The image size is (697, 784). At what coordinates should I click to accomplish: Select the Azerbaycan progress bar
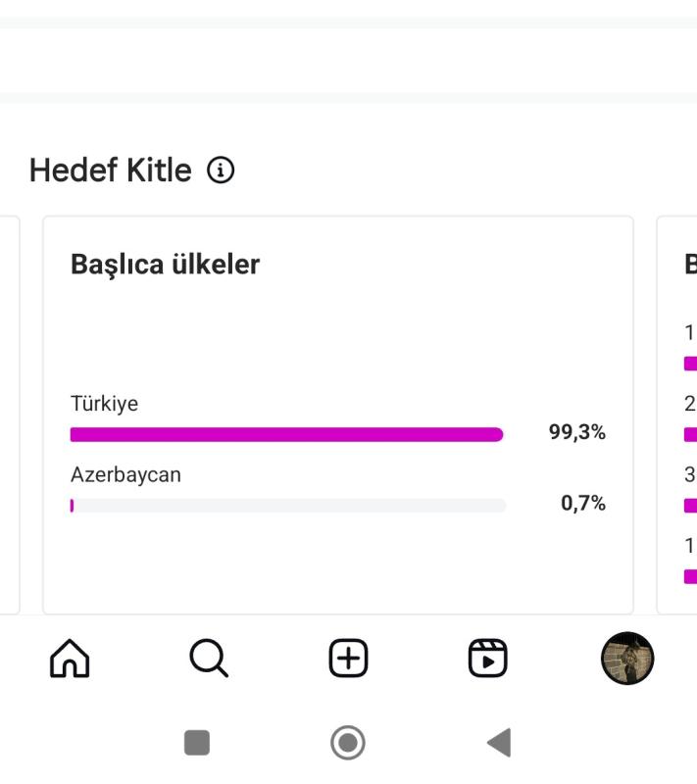288,506
